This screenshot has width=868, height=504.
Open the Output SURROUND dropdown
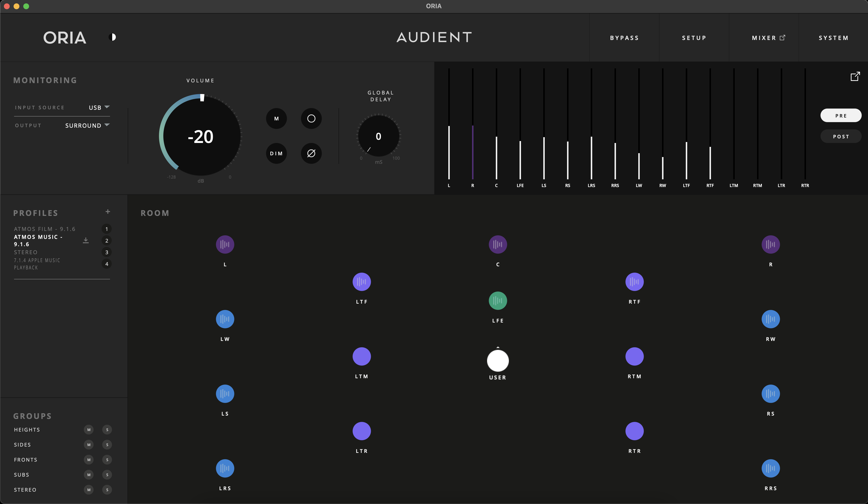(x=87, y=126)
